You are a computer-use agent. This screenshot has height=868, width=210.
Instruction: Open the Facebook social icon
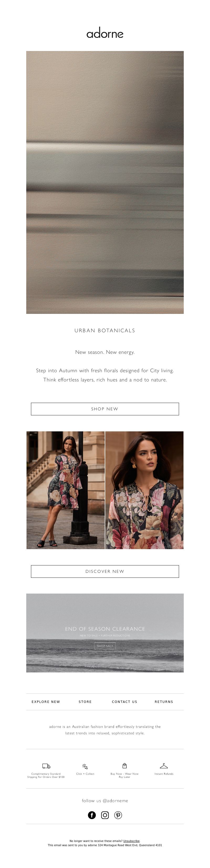point(92,815)
